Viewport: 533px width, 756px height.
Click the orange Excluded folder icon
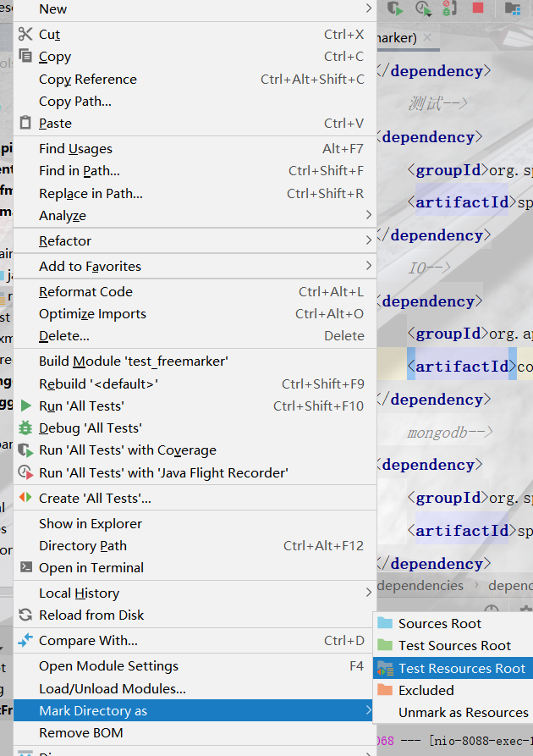click(x=385, y=691)
